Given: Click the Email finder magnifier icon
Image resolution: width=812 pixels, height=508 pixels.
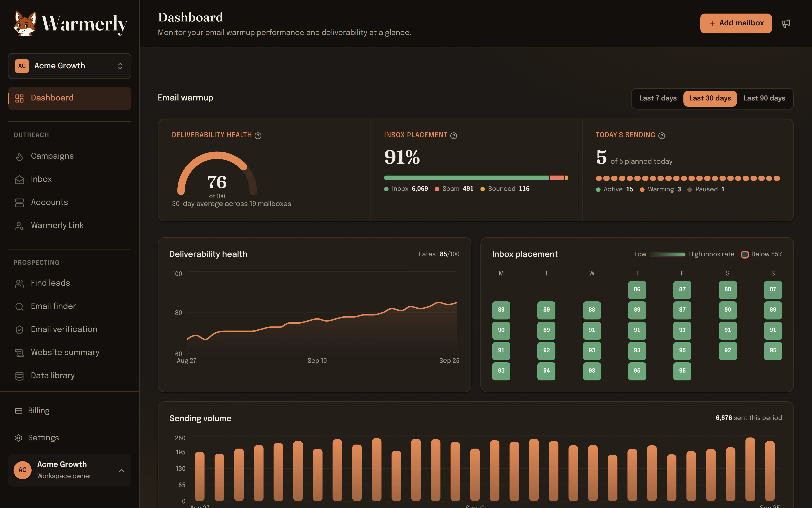Looking at the screenshot, I should [x=20, y=306].
